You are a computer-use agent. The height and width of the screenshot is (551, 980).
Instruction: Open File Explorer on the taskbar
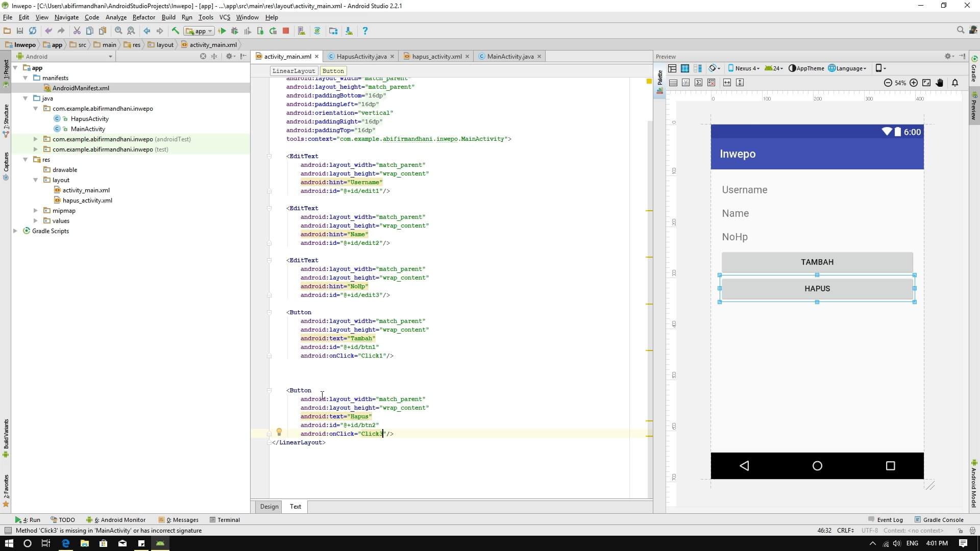pyautogui.click(x=84, y=543)
